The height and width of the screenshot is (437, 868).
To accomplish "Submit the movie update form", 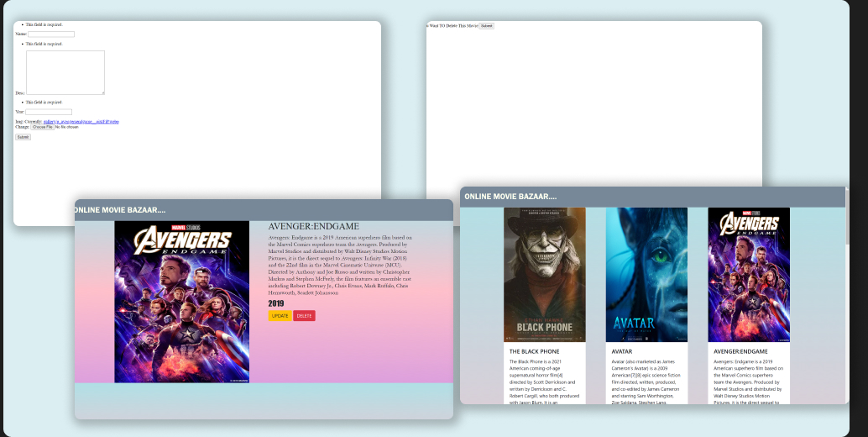I will pyautogui.click(x=23, y=137).
